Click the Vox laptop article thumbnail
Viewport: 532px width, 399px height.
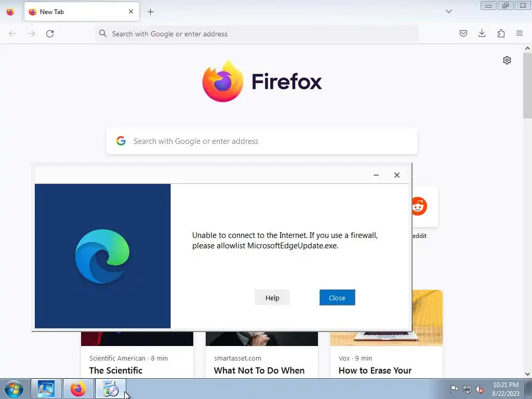(x=428, y=318)
